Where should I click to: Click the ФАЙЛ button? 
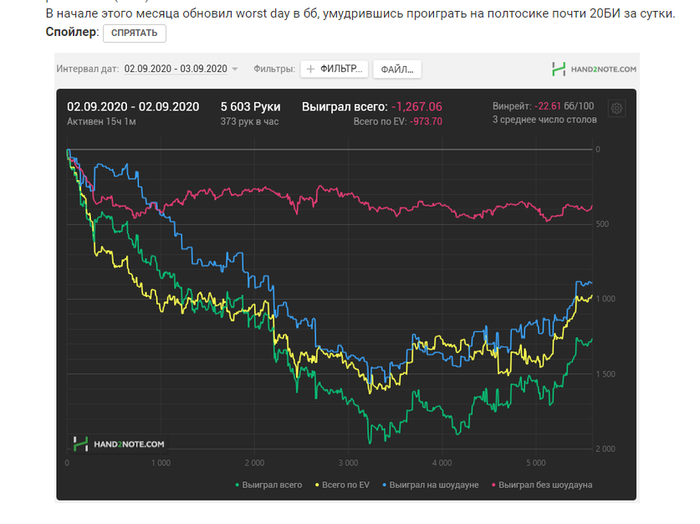coord(397,70)
